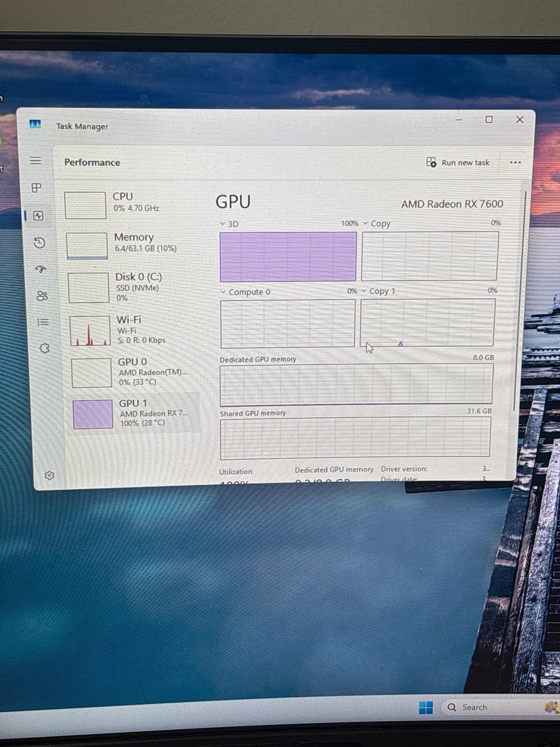The height and width of the screenshot is (747, 560).
Task: Click the Copy 1 engine graph
Action: click(x=427, y=323)
